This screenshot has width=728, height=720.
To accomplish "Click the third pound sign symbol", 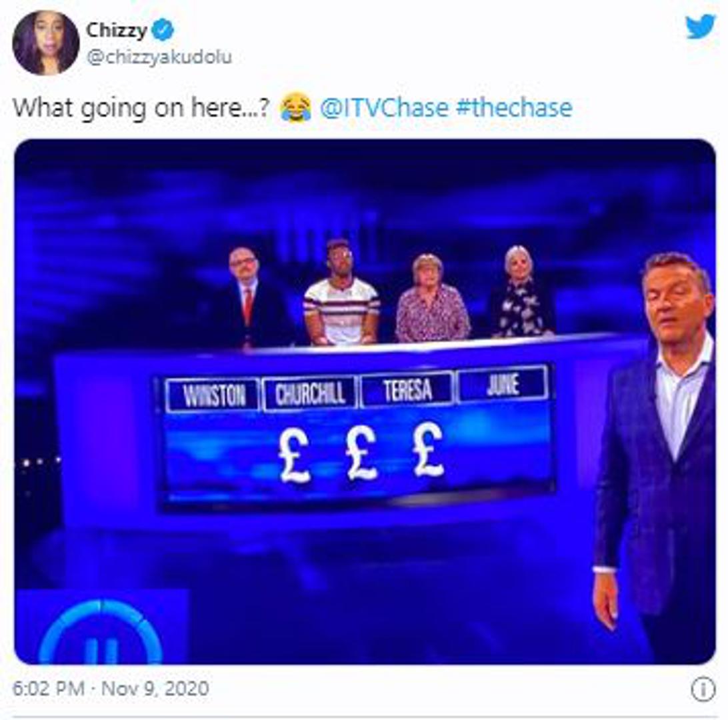I will pyautogui.click(x=428, y=450).
